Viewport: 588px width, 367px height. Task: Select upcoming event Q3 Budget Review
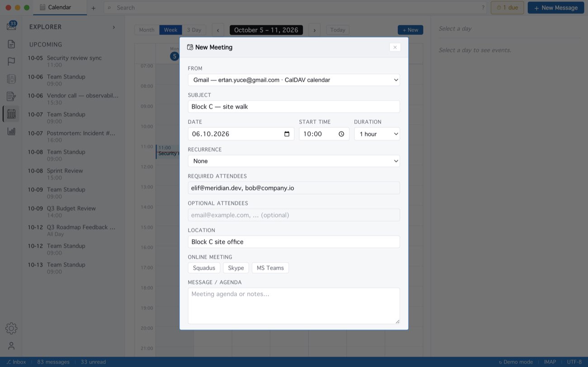pos(73,212)
